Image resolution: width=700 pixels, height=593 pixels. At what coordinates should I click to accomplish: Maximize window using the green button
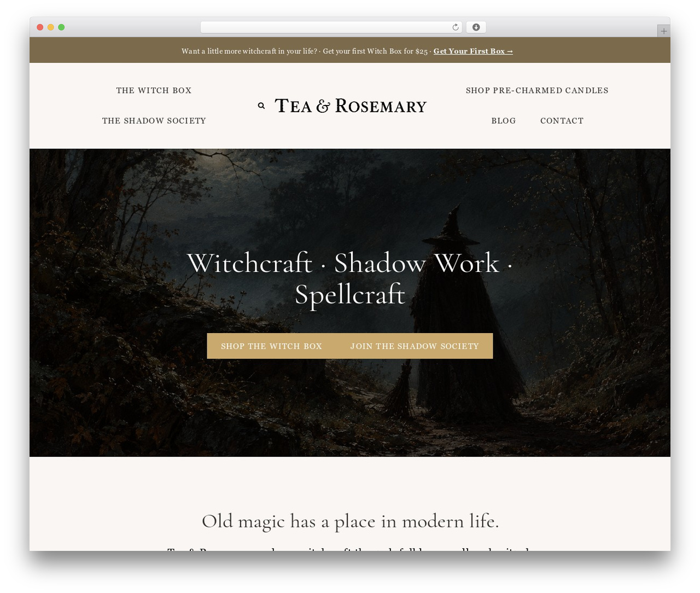[x=61, y=27]
